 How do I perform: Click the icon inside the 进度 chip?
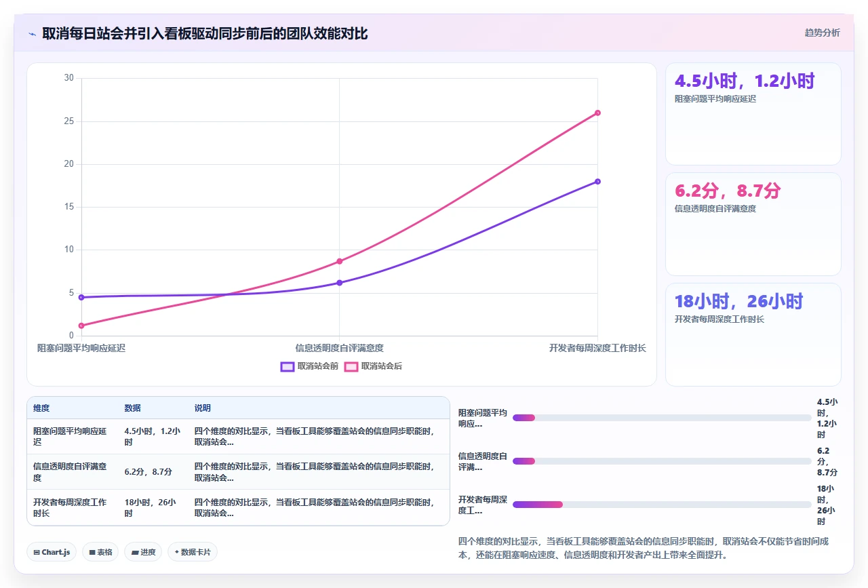(x=134, y=552)
